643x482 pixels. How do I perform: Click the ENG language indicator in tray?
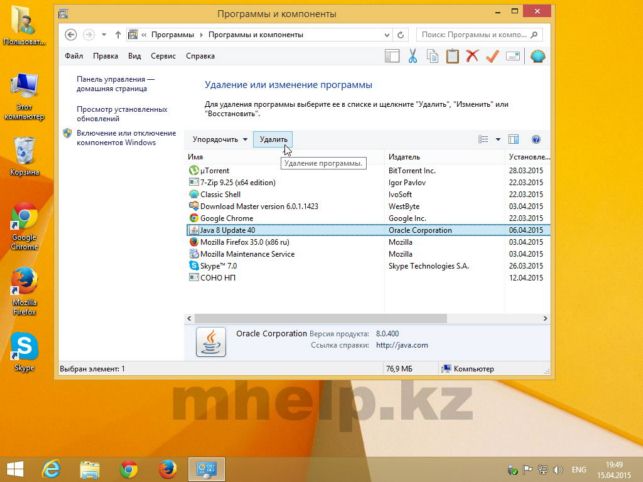[579, 470]
